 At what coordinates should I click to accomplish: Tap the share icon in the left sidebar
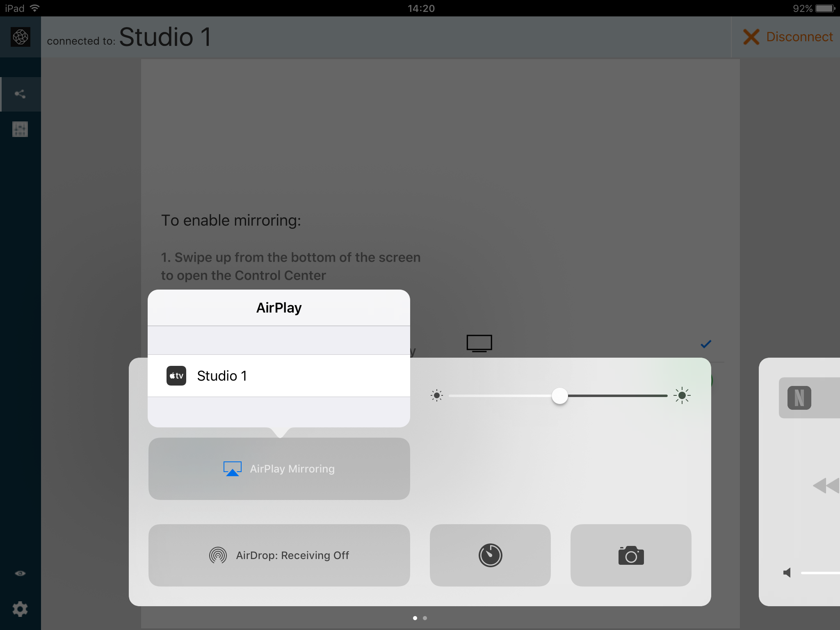[x=20, y=93]
